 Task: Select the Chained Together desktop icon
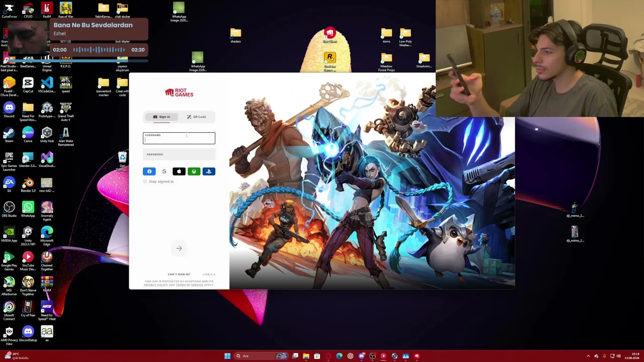47,261
